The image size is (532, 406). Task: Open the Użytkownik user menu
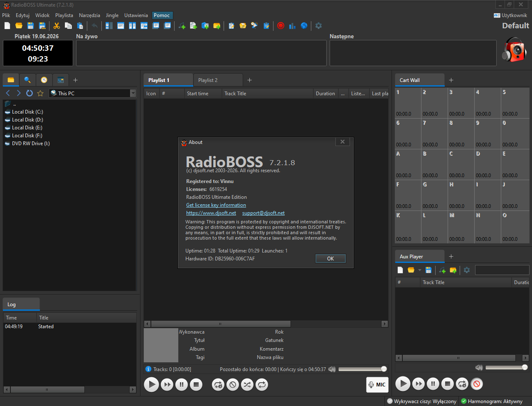coord(510,15)
